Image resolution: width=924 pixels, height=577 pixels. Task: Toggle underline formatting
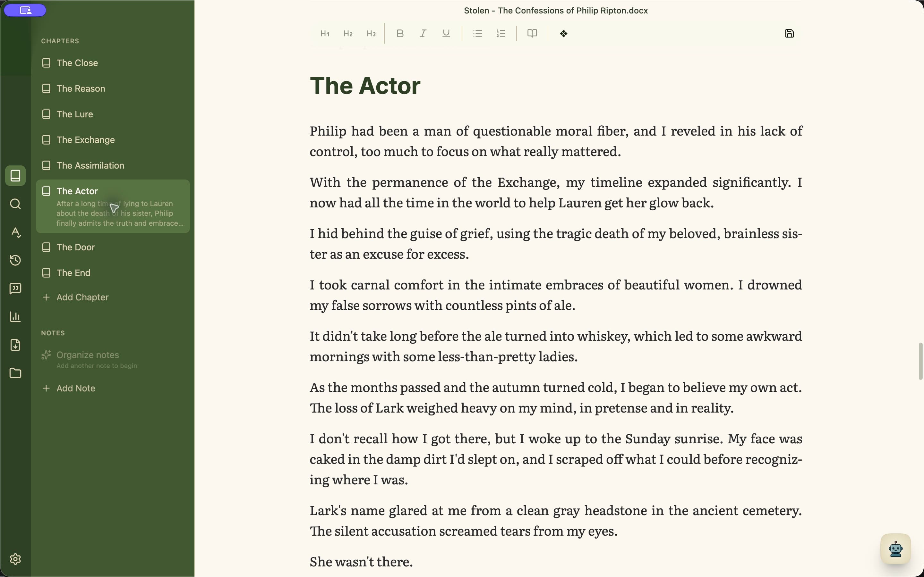click(x=446, y=34)
